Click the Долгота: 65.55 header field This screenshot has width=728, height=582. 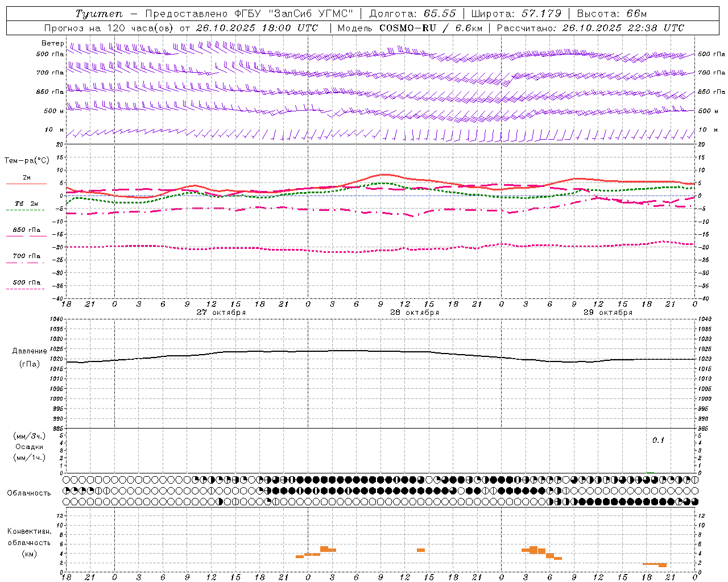(x=412, y=14)
